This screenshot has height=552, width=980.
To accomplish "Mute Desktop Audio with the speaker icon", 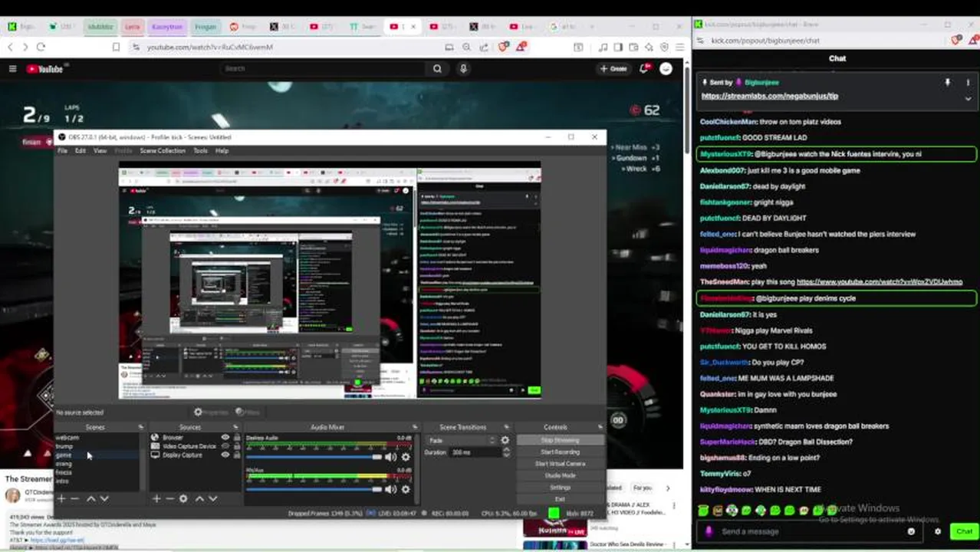I will [391, 457].
